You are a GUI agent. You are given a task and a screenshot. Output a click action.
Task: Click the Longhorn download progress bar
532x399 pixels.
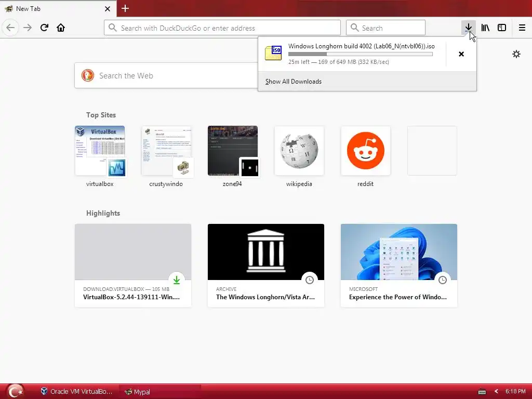(x=361, y=54)
